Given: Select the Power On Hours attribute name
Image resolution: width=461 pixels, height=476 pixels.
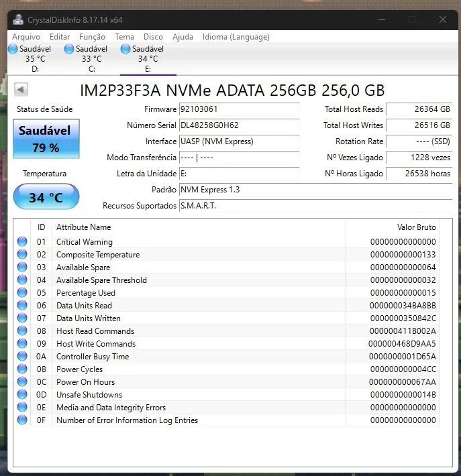Looking at the screenshot, I should (86, 382).
